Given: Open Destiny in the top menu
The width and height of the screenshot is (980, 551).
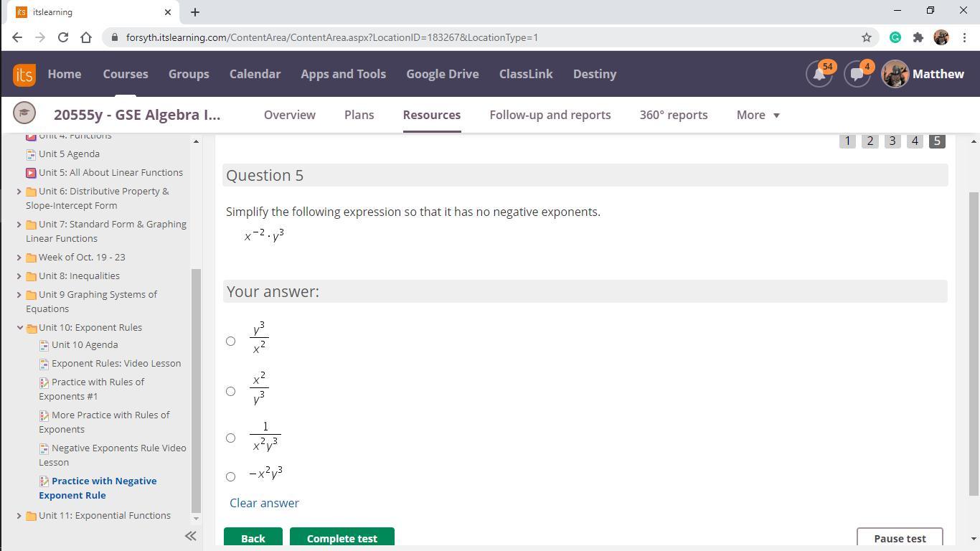Looking at the screenshot, I should [595, 74].
